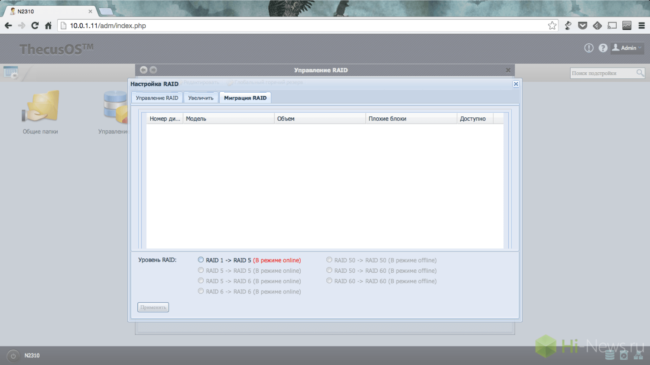Click the extension icon right of star

568,26
